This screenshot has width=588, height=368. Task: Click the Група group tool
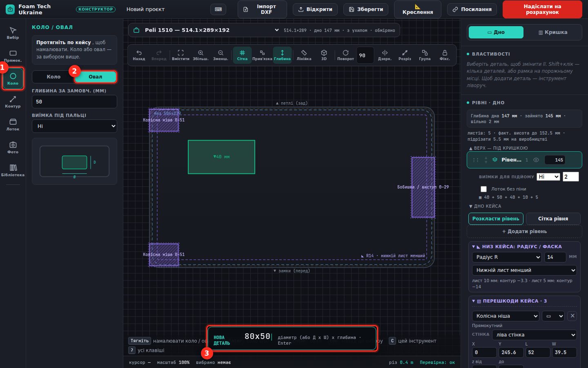425,55
